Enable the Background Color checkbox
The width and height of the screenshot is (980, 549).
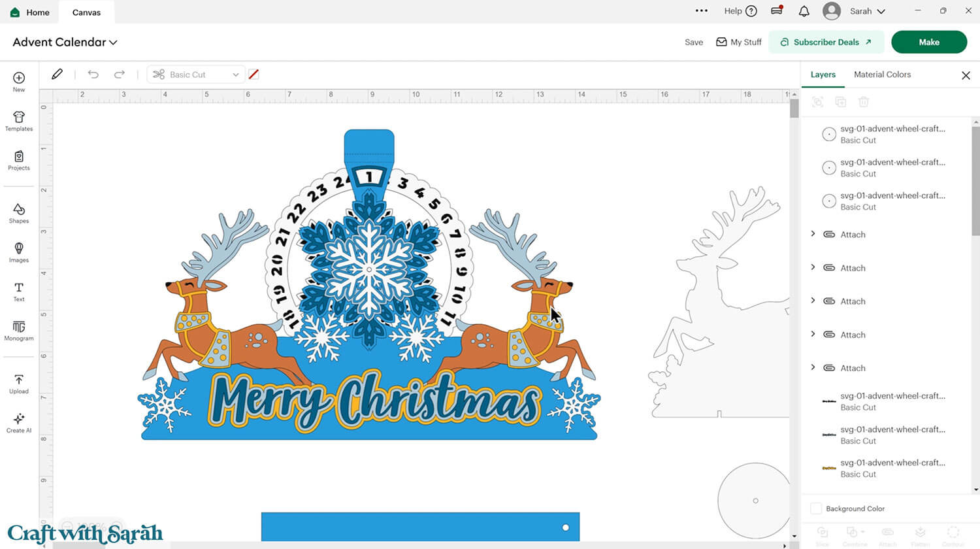(815, 508)
